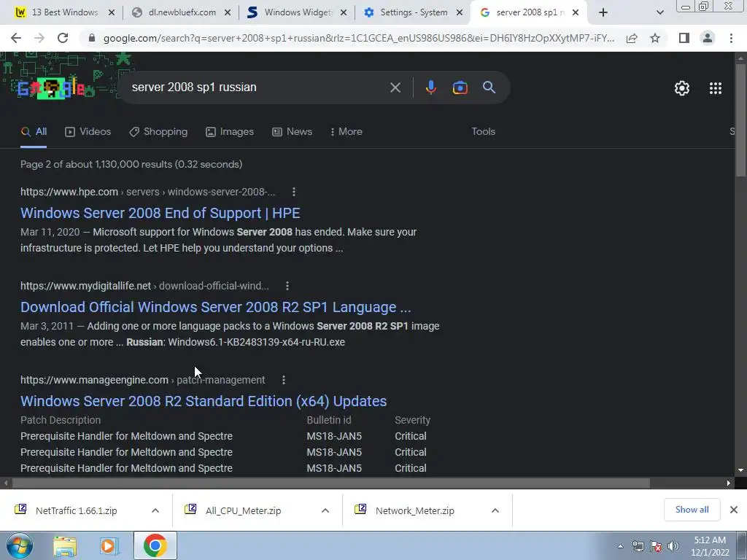This screenshot has width=747, height=560.
Task: Click the horizontal scrollbar thumb
Action: tap(330, 483)
